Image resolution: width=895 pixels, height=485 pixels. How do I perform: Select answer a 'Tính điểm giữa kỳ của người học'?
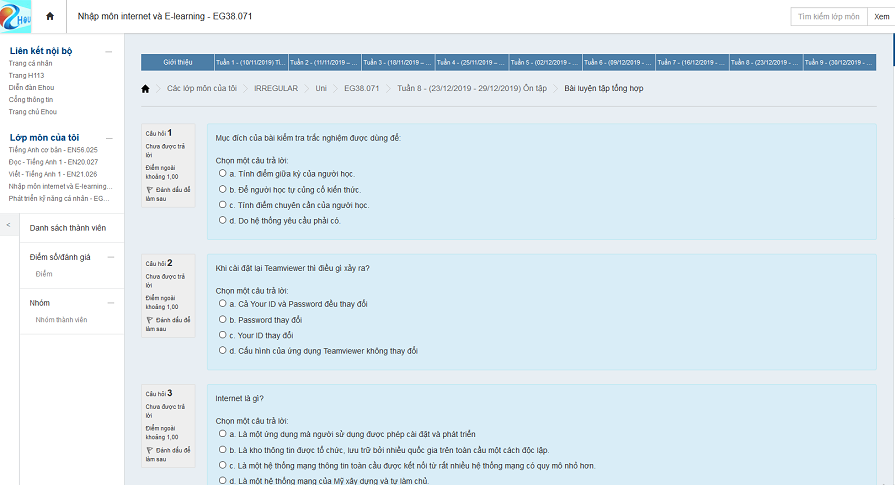tap(222, 173)
